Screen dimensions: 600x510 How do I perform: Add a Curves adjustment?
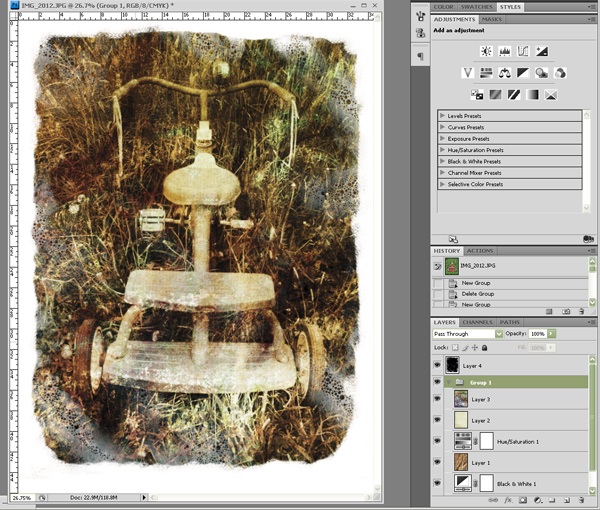(523, 51)
